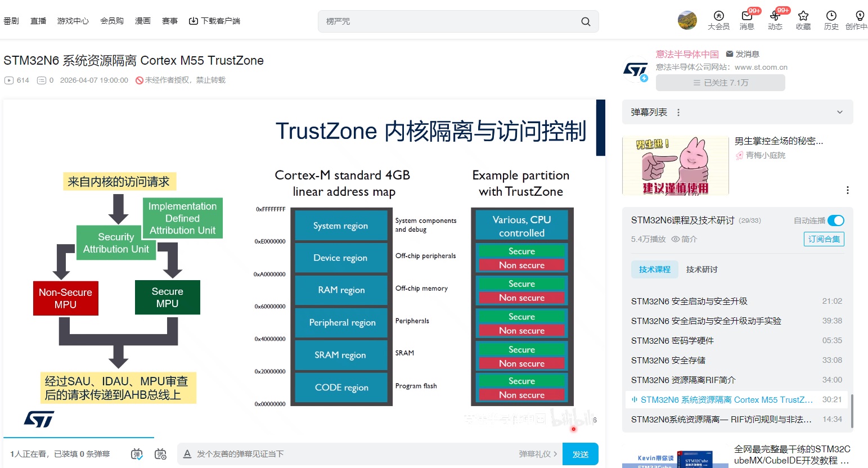Open the STM32Cube tutorial video thumbnail
The height and width of the screenshot is (468, 868).
[676, 457]
